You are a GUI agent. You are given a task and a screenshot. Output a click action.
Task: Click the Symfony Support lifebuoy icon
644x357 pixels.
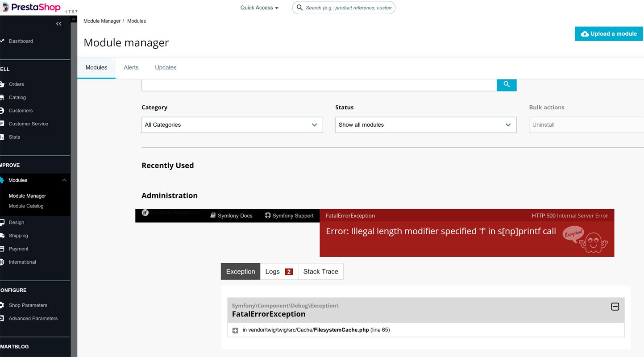268,216
